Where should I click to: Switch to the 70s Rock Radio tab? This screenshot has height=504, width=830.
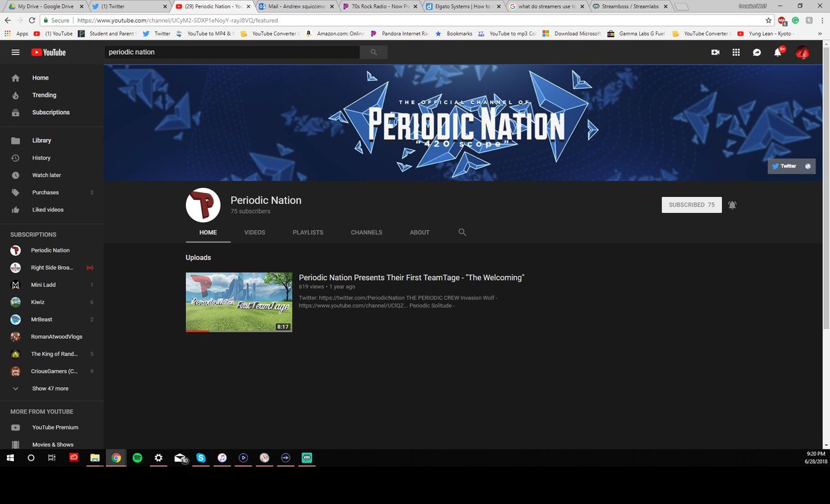coord(380,6)
